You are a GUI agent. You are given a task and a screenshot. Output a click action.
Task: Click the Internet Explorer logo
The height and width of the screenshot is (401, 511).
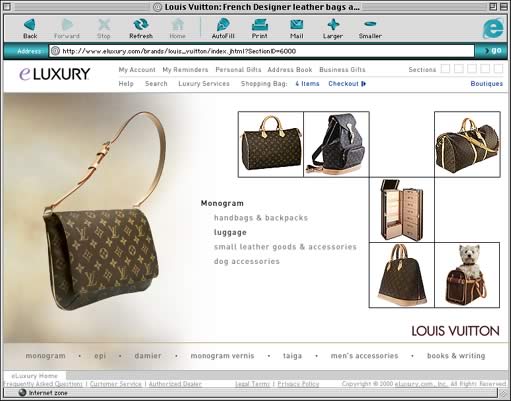[493, 28]
